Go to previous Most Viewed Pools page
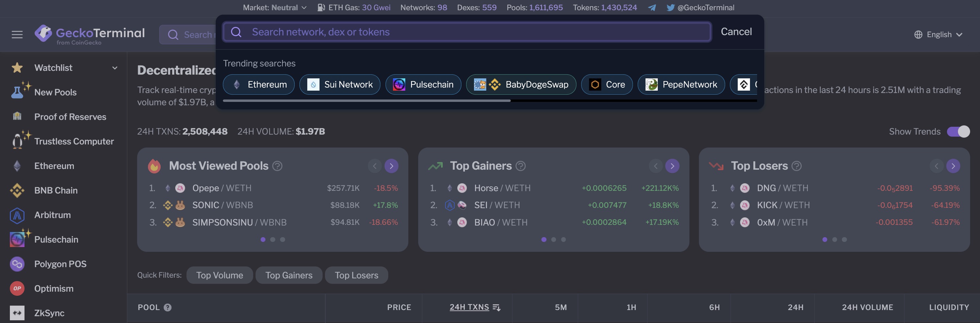980x323 pixels. click(374, 166)
